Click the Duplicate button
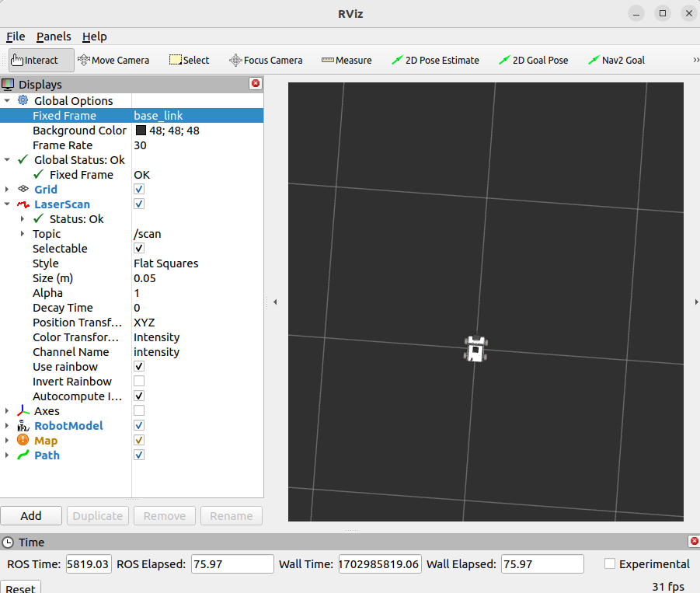 pyautogui.click(x=98, y=516)
